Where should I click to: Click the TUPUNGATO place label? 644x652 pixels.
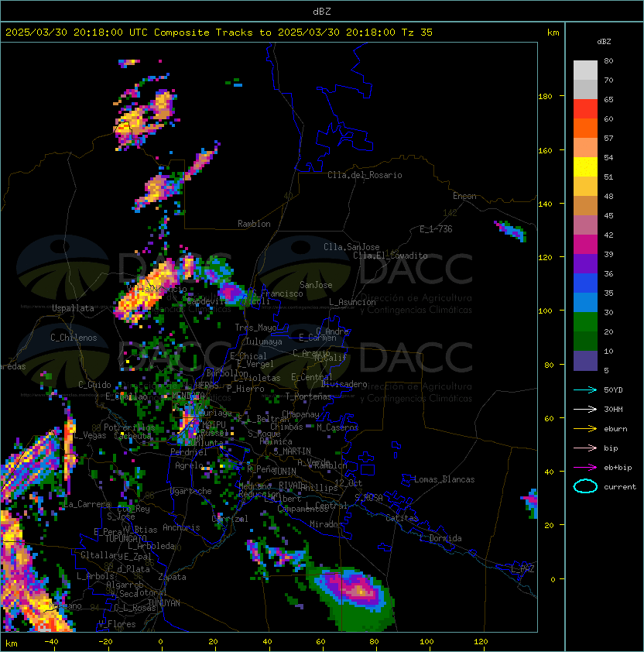point(125,538)
